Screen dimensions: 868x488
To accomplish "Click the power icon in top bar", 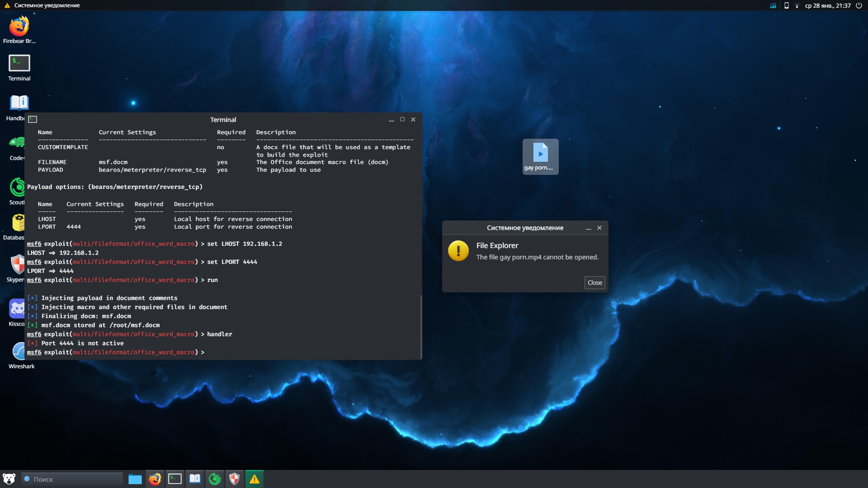I will (859, 5).
